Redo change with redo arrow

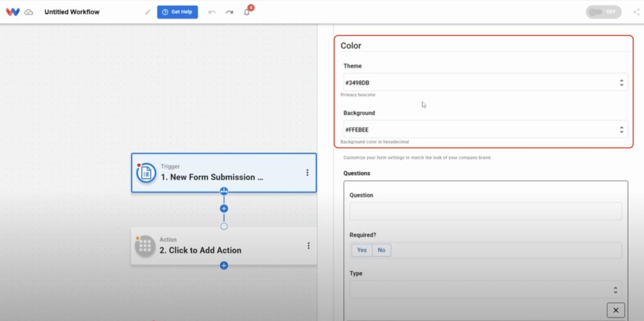tap(229, 12)
